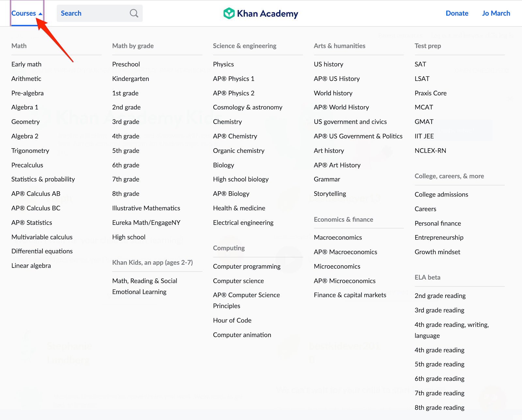Screen dimensions: 522x420
Task: Select AP® Calculus BC
Action: [x=36, y=208]
